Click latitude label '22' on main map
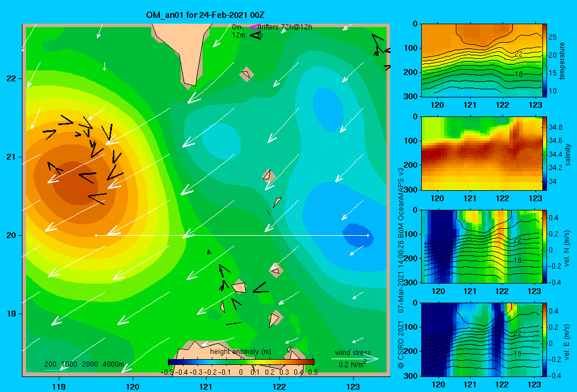The image size is (577, 392). [12, 79]
